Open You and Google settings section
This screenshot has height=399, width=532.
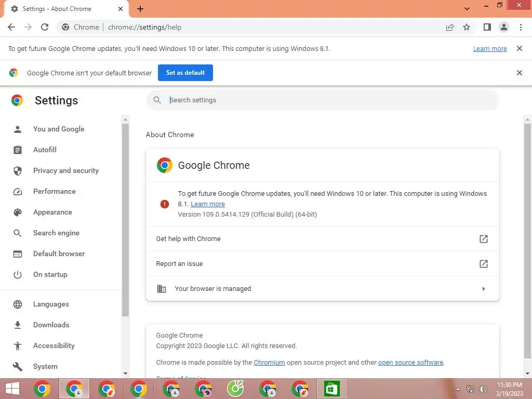click(x=59, y=129)
